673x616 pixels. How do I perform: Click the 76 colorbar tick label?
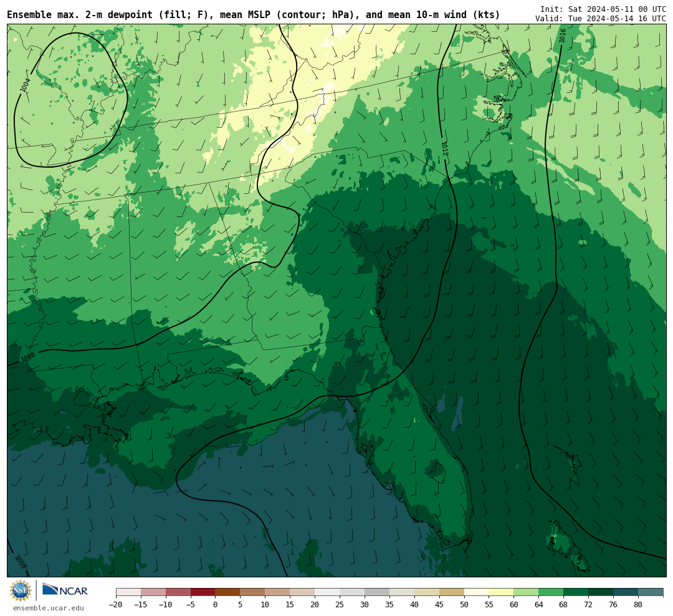click(614, 605)
